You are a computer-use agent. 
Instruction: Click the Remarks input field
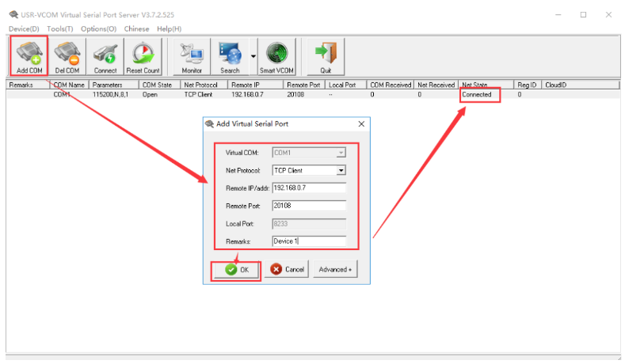coord(309,241)
